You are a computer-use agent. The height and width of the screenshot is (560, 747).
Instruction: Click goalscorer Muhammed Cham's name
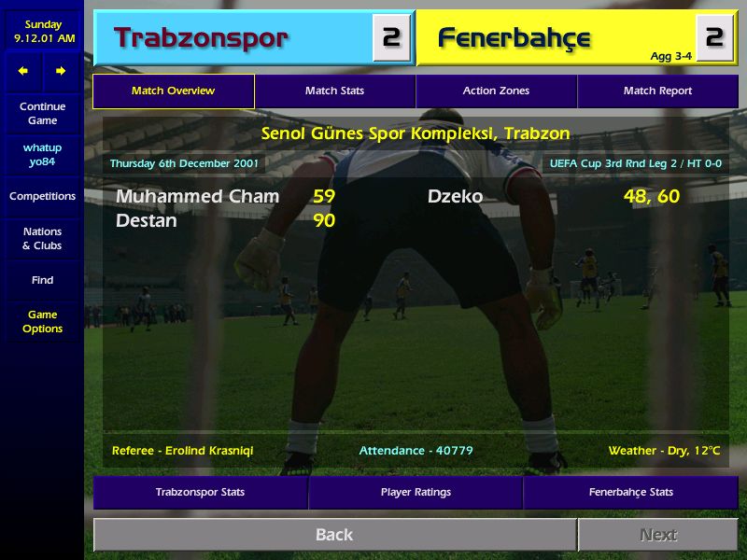pos(197,197)
